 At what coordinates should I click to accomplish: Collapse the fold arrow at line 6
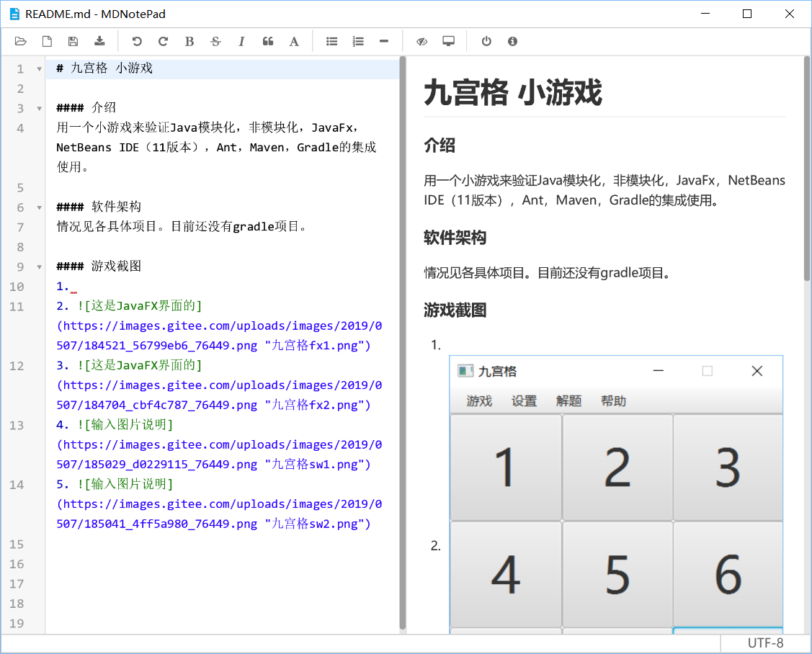[x=40, y=207]
